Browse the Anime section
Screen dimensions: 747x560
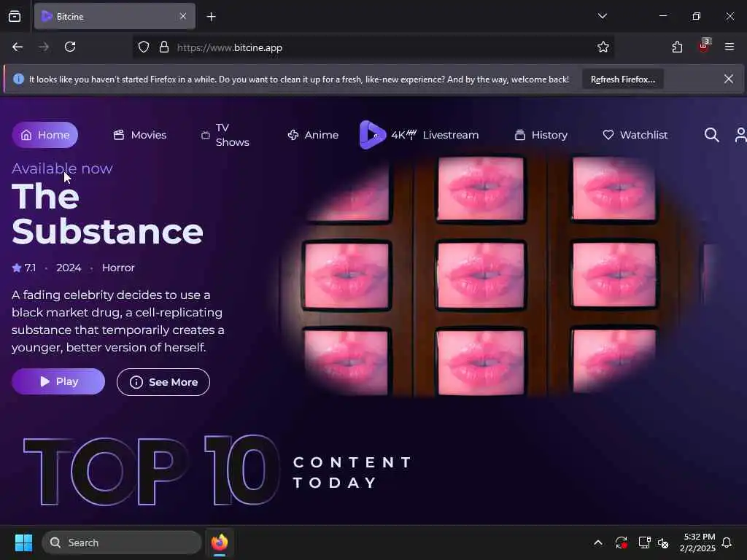(x=313, y=135)
